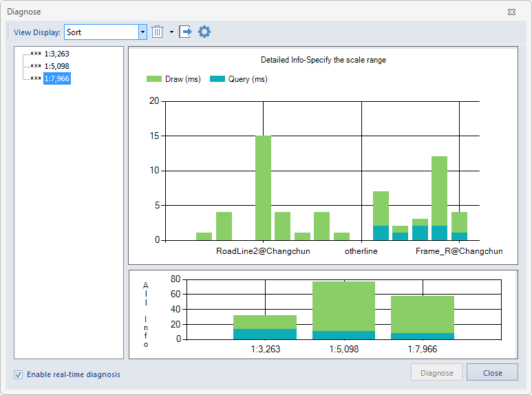Click the tallest RoadLine2@Changchun bar
The image size is (532, 395).
(263, 187)
